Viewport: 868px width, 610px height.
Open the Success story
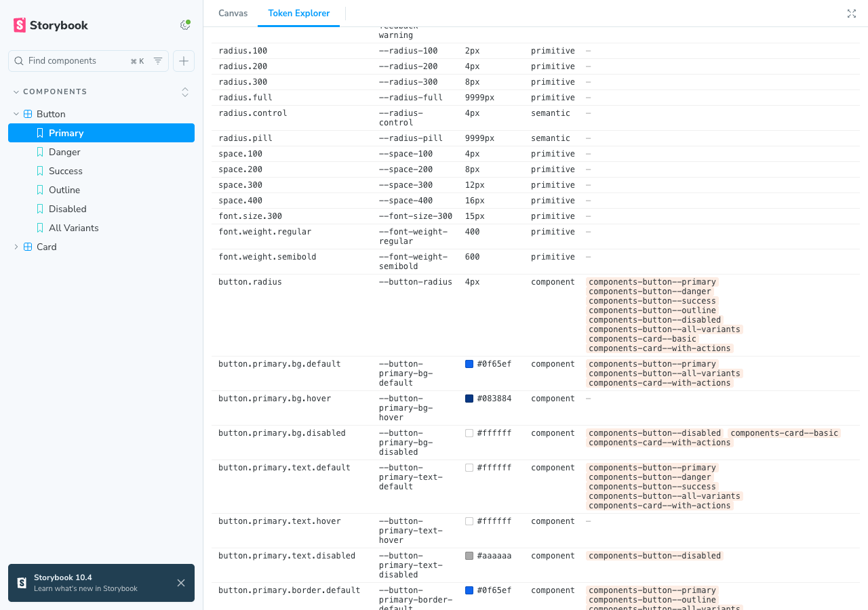click(101, 171)
